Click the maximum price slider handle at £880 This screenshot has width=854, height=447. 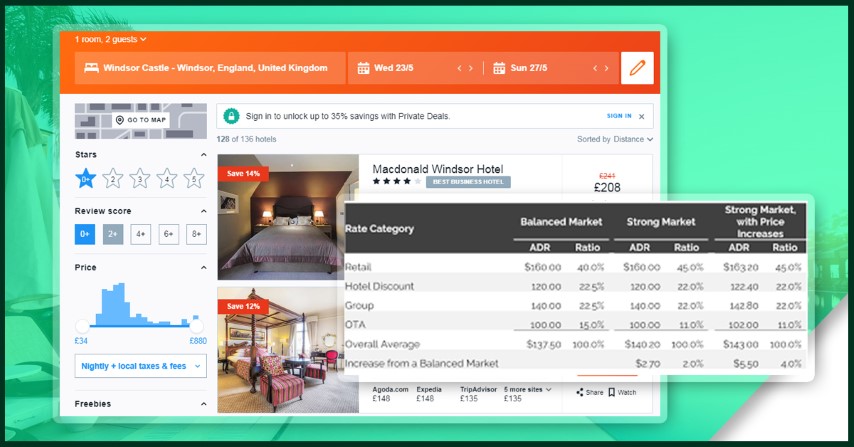(x=197, y=326)
